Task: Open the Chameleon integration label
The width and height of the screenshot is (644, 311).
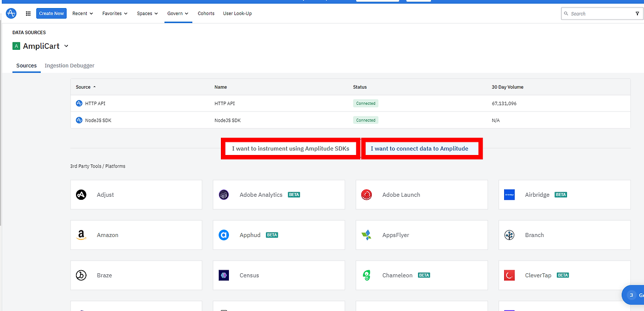Action: (397, 275)
